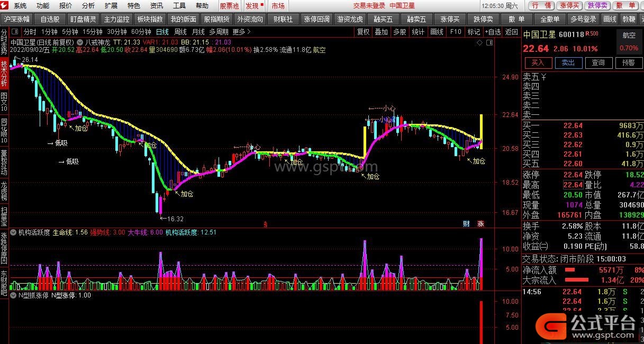
Task: Open 财联社 from the toolbar
Action: [283, 19]
